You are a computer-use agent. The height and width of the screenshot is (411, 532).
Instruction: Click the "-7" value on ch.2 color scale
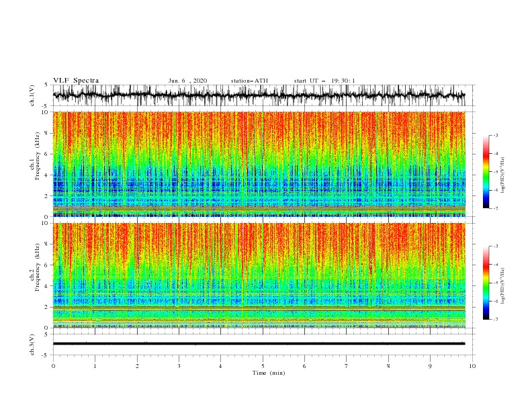(495, 320)
